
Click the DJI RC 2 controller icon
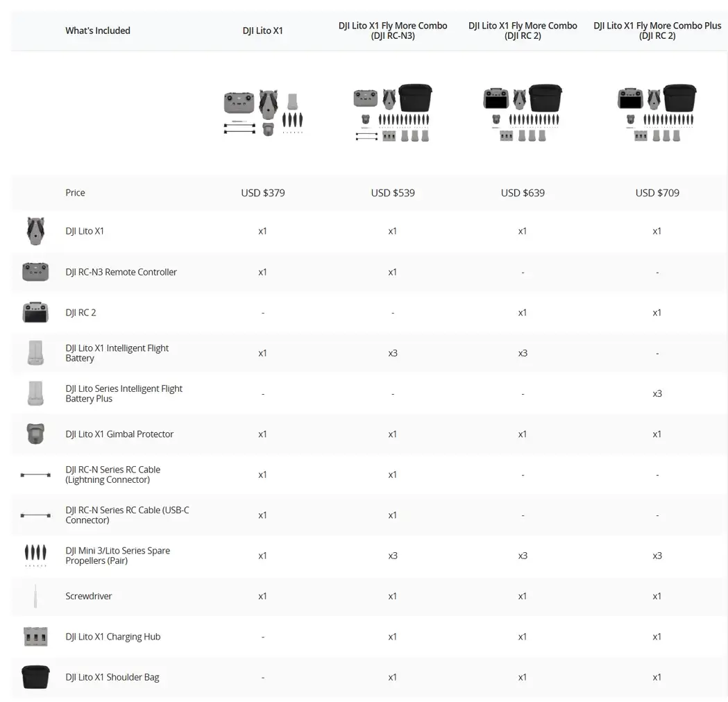[35, 312]
